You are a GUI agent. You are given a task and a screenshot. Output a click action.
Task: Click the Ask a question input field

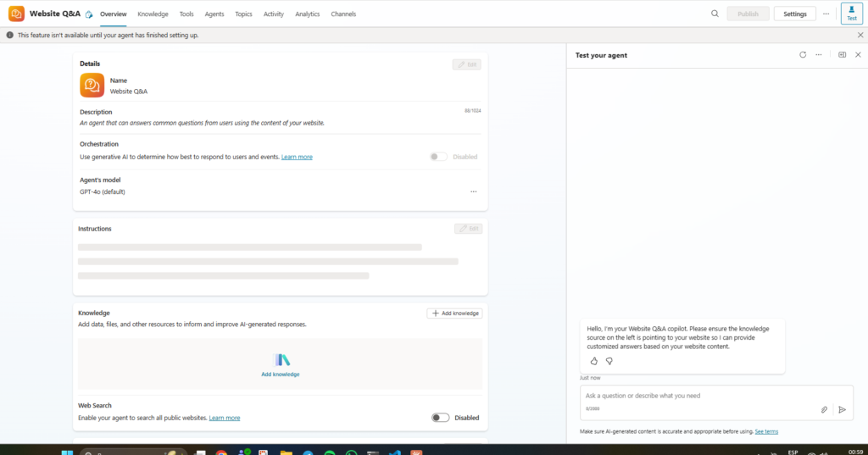695,396
